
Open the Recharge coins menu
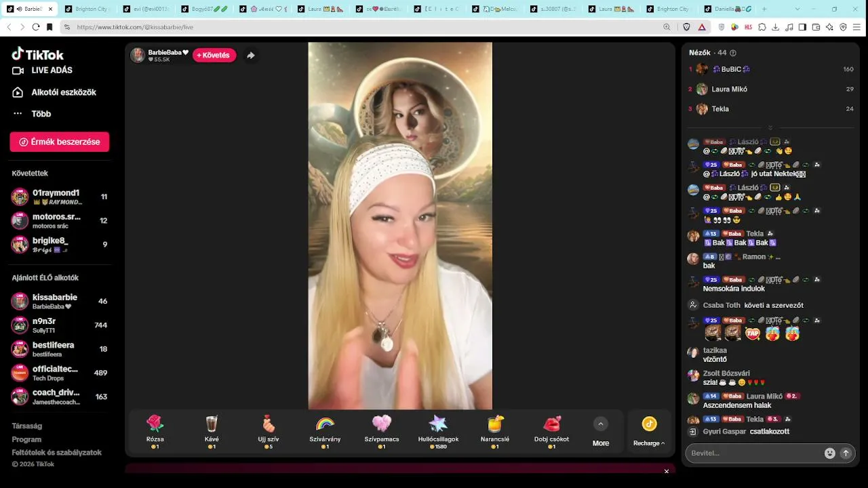(649, 432)
